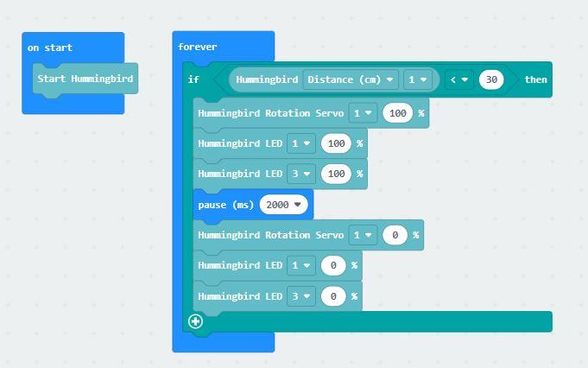This screenshot has width=588, height=368.
Task: Select the if block label
Action: pyautogui.click(x=193, y=79)
